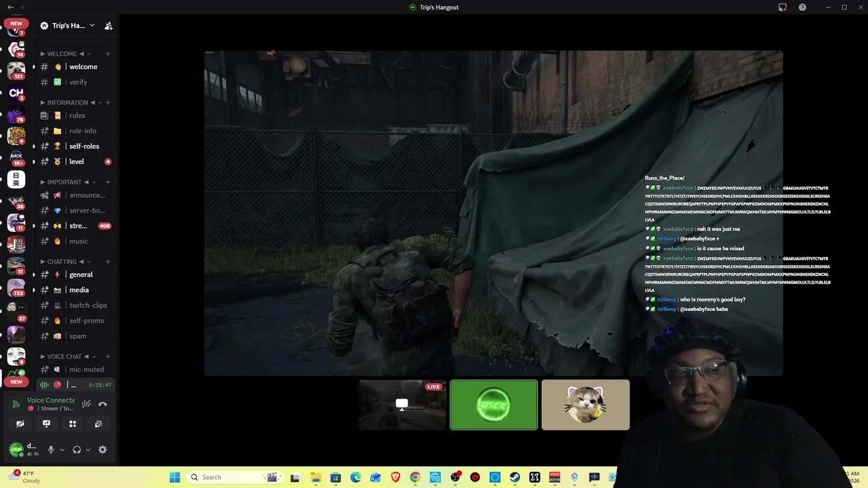Open the stream channel with 408 badge
Screen dimensions: 868x488
(x=76, y=226)
